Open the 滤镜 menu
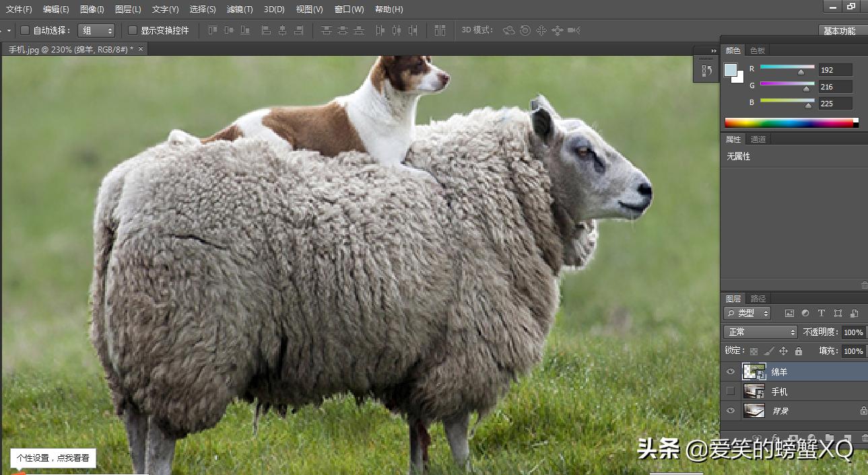The image size is (868, 475). click(239, 9)
